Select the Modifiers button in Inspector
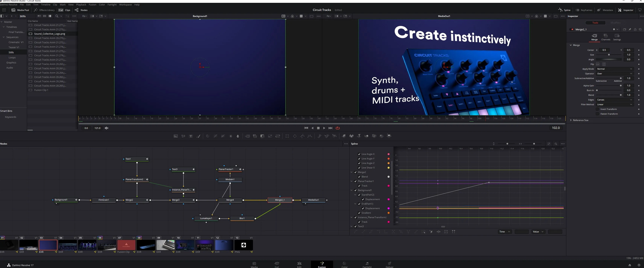 (x=615, y=23)
